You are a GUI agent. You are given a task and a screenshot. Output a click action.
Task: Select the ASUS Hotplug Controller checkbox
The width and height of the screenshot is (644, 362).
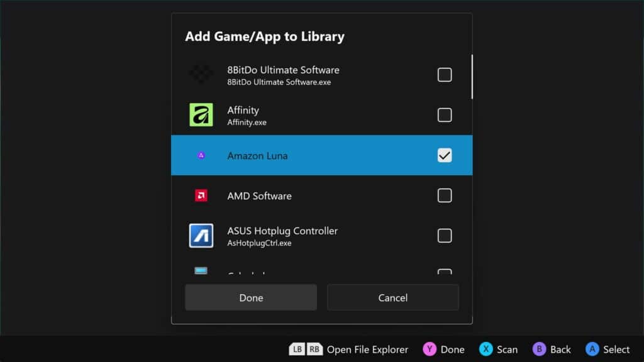(445, 236)
